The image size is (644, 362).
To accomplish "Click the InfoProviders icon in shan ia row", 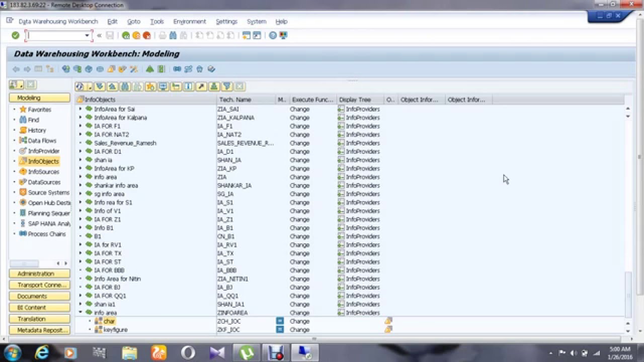I will point(341,160).
